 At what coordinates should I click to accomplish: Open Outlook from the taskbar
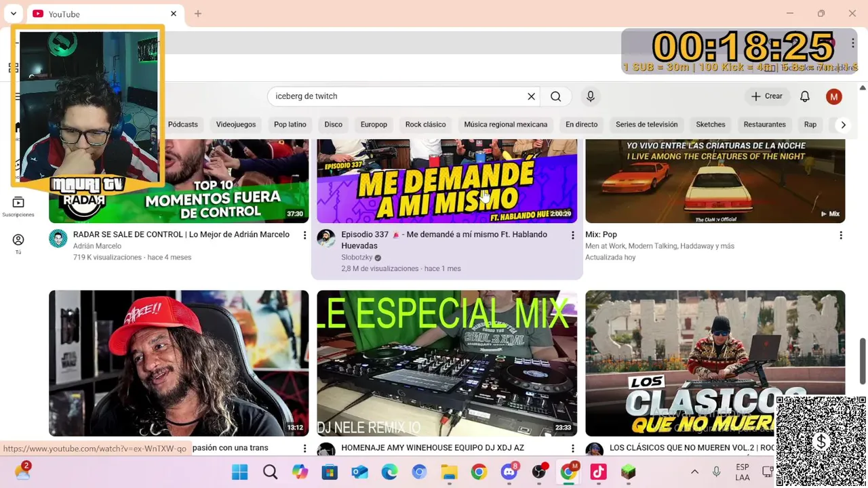click(359, 472)
